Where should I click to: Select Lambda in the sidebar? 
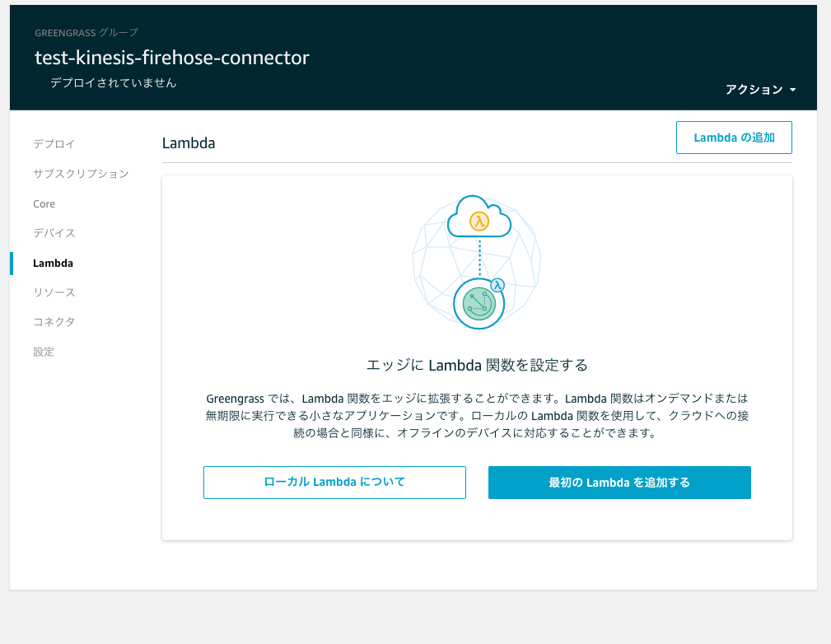click(x=53, y=264)
